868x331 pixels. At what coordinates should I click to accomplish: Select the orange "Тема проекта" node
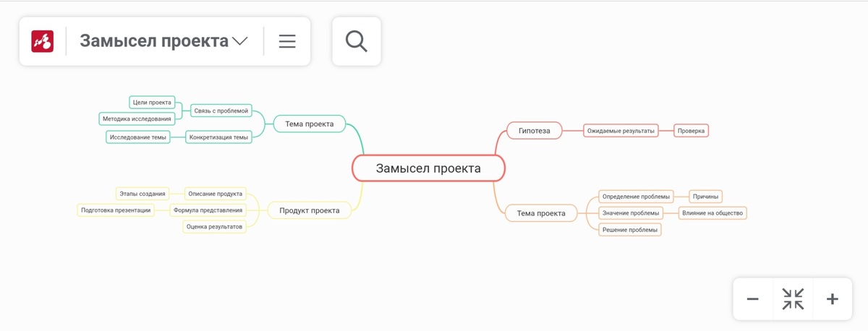point(541,213)
